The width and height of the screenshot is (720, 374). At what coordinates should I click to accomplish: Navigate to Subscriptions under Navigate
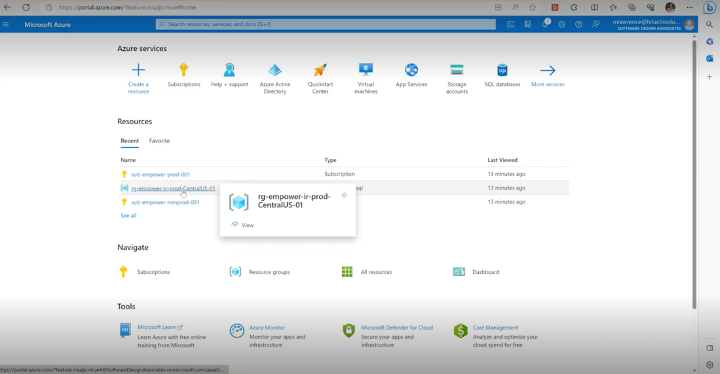tap(153, 272)
